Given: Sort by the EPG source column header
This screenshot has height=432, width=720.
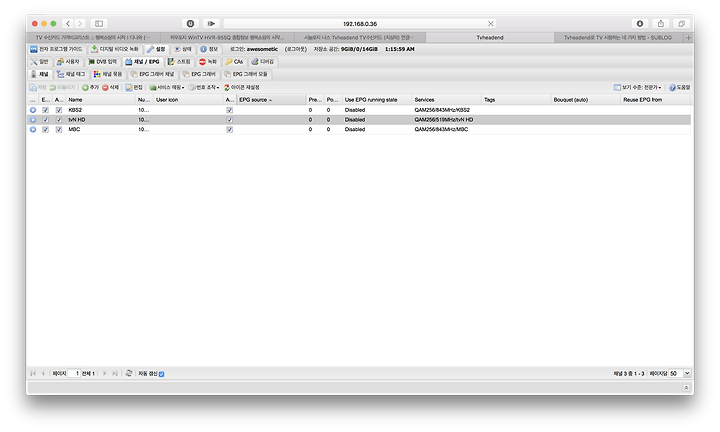Looking at the screenshot, I should tap(271, 100).
